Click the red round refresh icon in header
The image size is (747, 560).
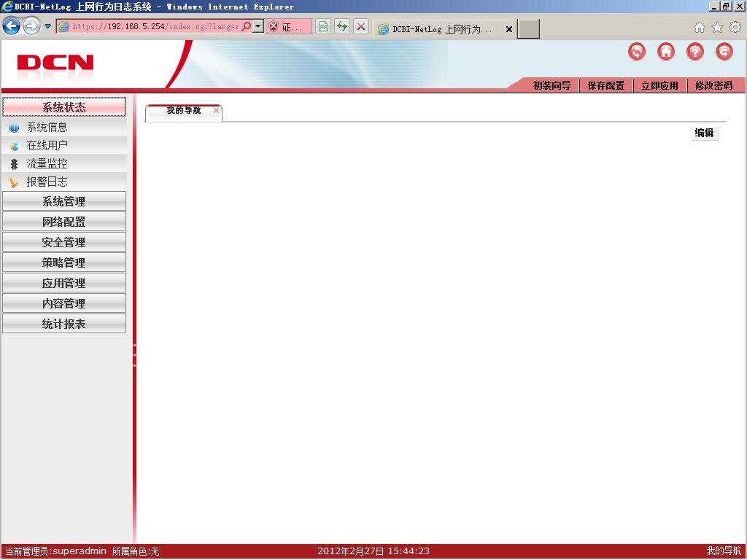pos(636,52)
